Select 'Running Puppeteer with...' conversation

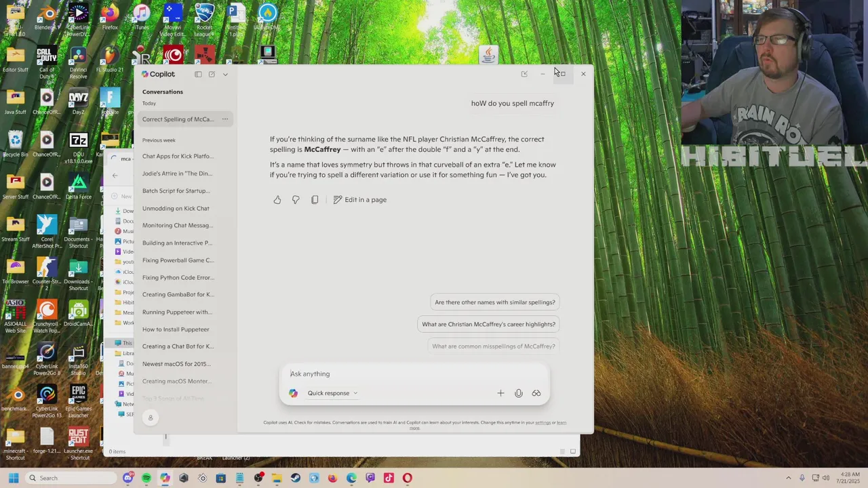(177, 312)
